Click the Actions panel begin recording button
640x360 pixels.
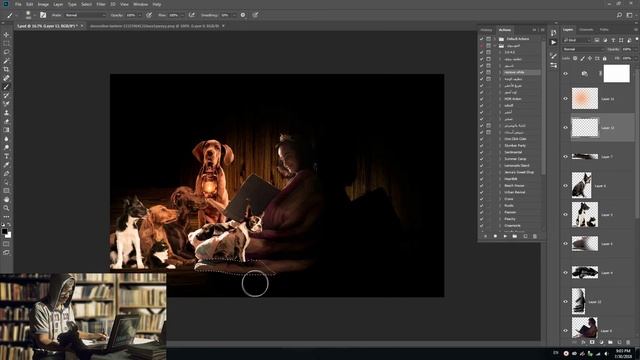[x=495, y=236]
